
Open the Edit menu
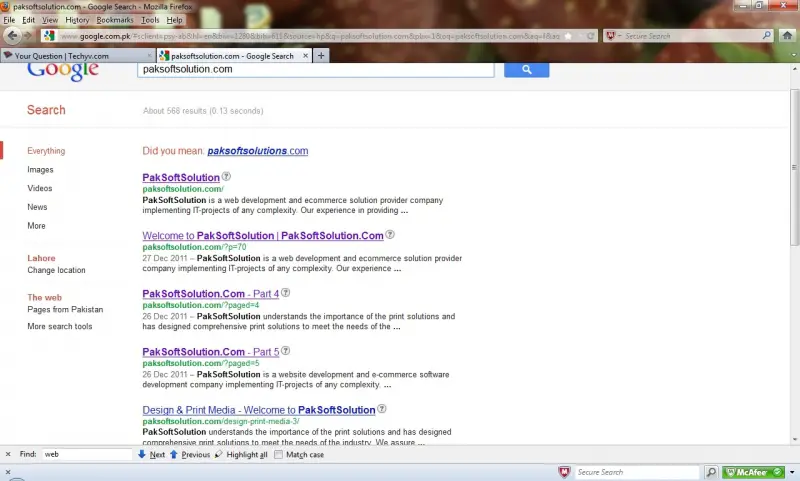pyautogui.click(x=29, y=20)
